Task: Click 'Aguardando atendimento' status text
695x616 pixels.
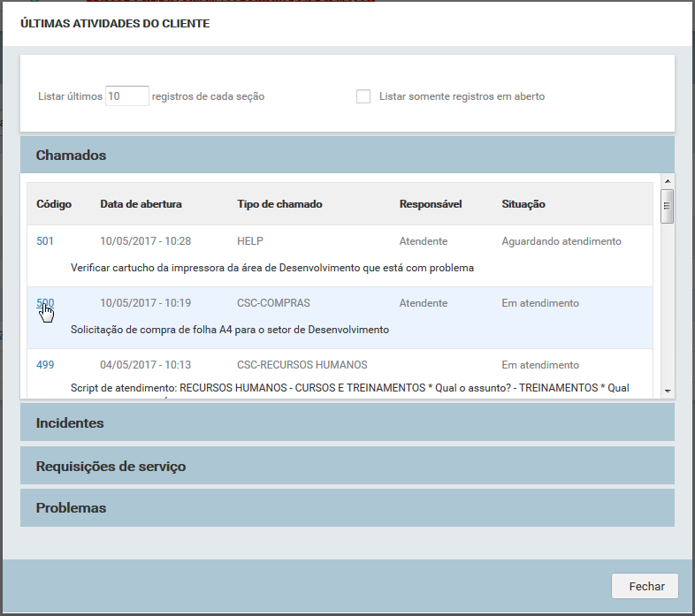Action: (561, 241)
